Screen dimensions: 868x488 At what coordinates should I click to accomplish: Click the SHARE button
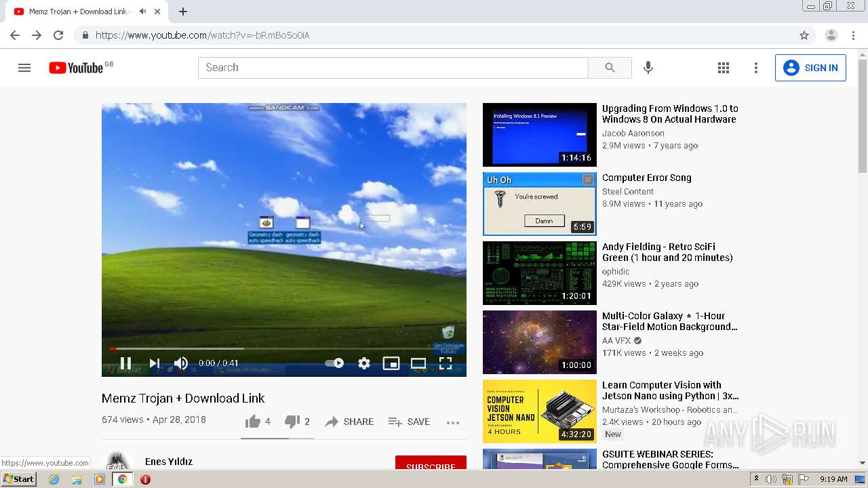click(349, 422)
